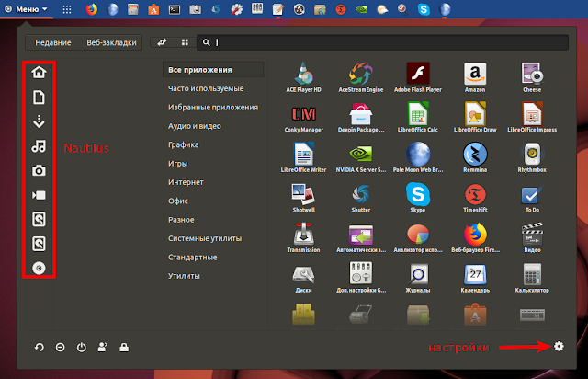Open the applications grid in top panel
Viewport: 588px width, 379px height.
pyautogui.click(x=67, y=9)
